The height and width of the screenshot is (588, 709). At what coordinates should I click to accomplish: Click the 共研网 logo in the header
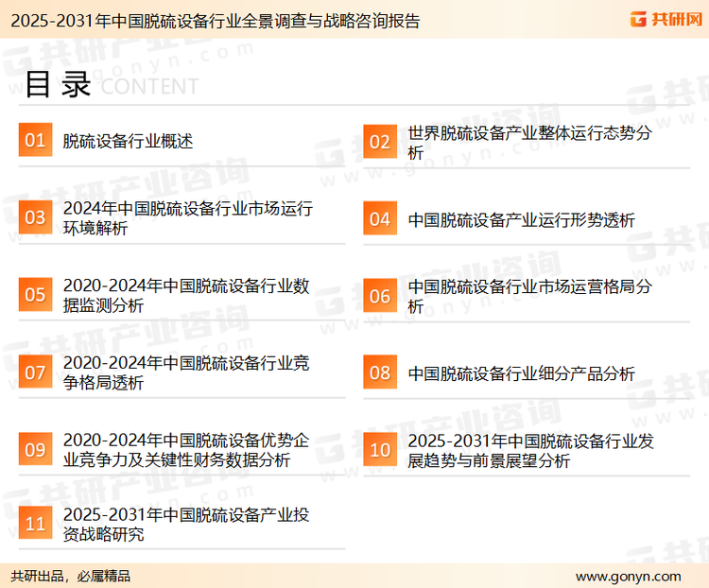666,20
